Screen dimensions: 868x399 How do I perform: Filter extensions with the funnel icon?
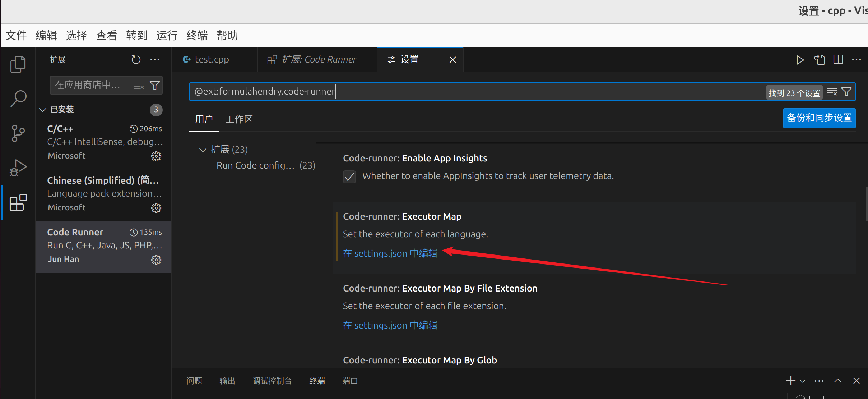coord(155,85)
